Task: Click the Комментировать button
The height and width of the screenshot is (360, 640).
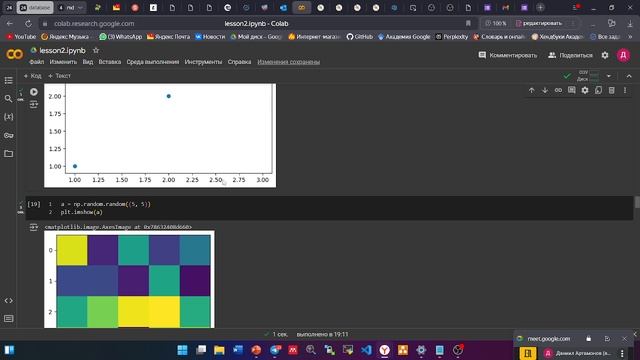Action: coord(508,55)
